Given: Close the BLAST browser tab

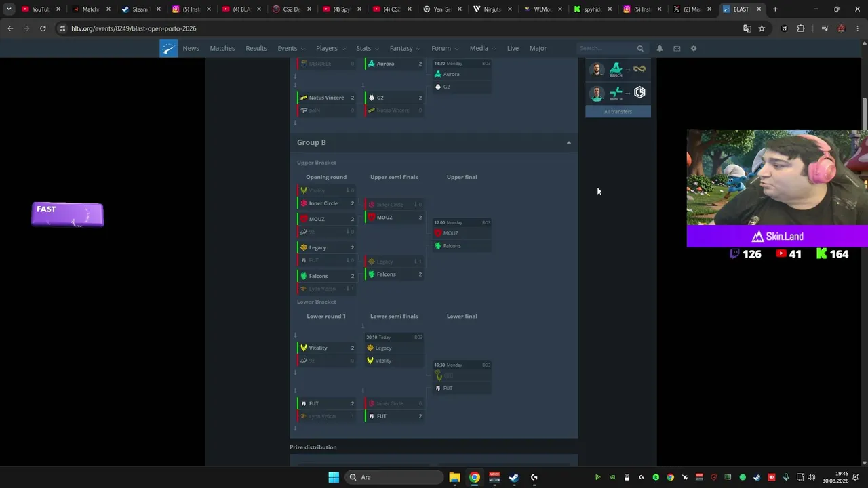Looking at the screenshot, I should pos(759,9).
